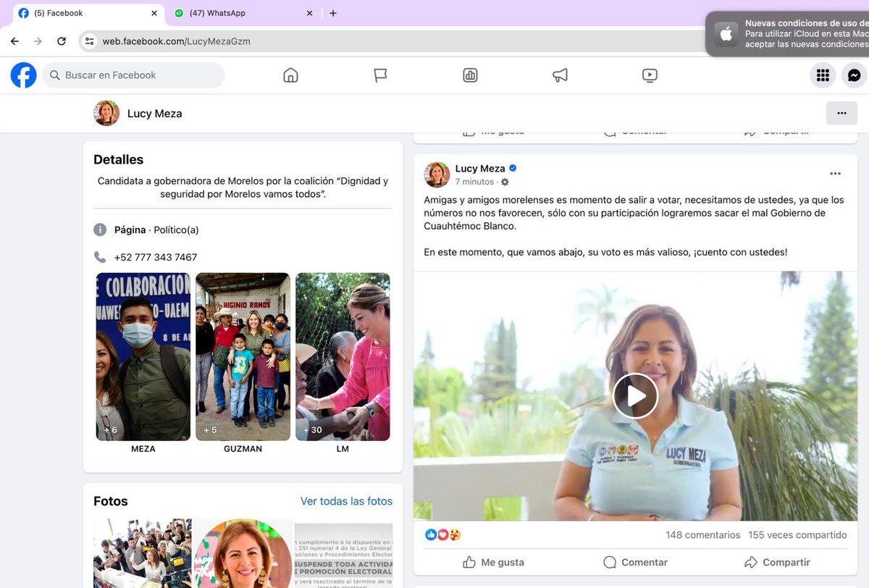Click the phone number +52 777 343 7467
Viewport: 869px width, 588px height.
click(156, 257)
